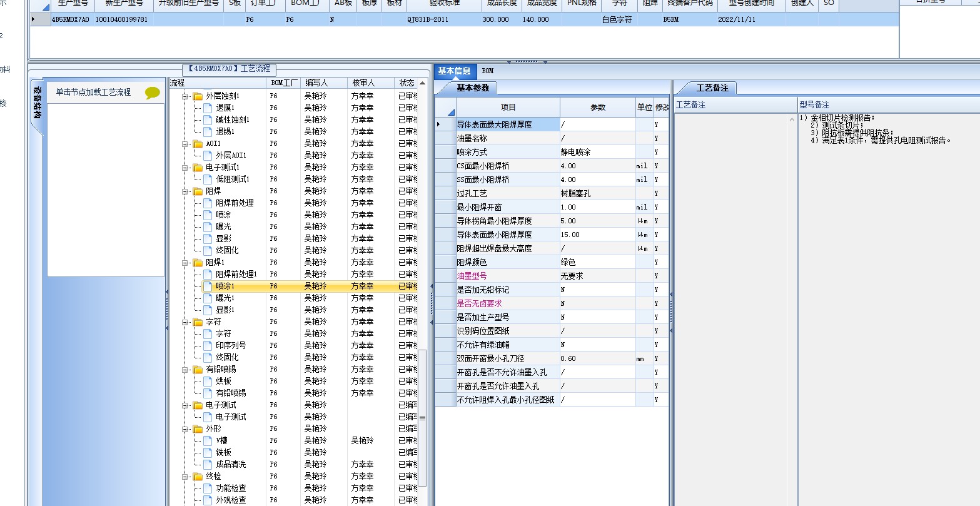Click the 终检 folder icon
The image size is (980, 506).
tap(198, 477)
